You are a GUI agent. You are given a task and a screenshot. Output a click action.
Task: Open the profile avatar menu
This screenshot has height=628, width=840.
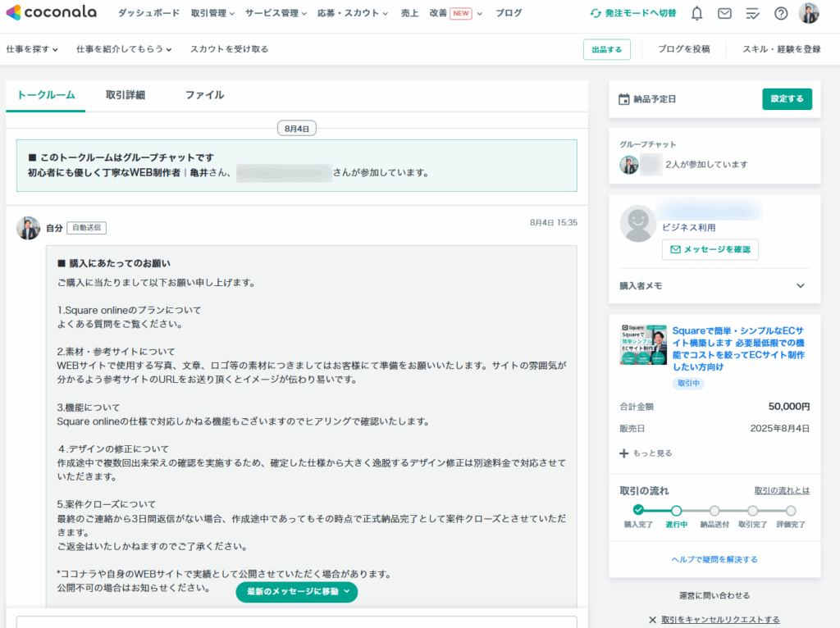point(809,13)
